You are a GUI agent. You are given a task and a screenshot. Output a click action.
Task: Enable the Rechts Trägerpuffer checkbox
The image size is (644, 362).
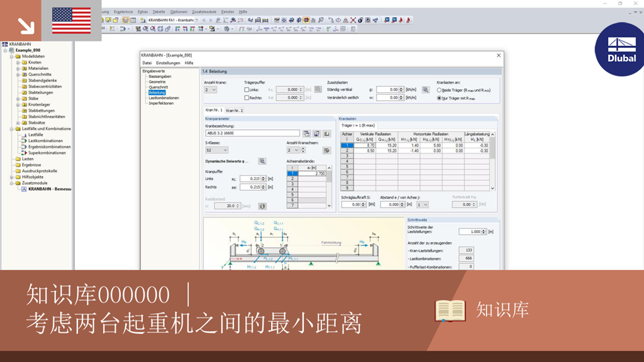point(247,97)
